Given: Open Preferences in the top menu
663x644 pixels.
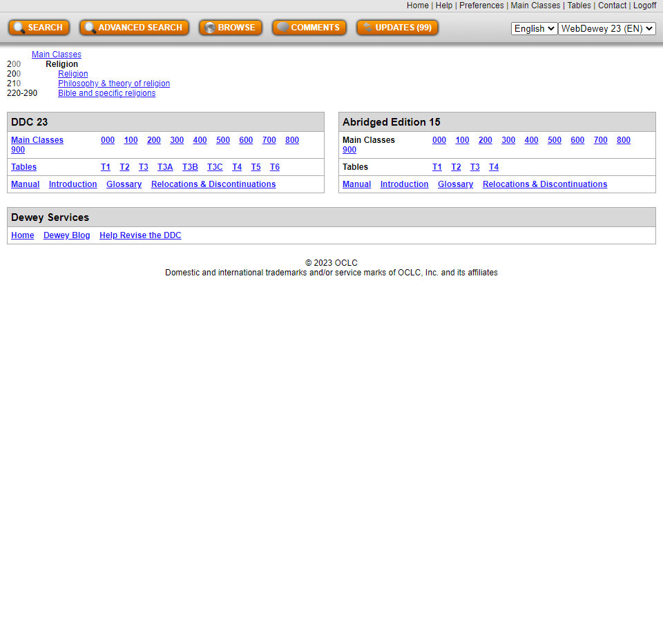Looking at the screenshot, I should coord(481,6).
